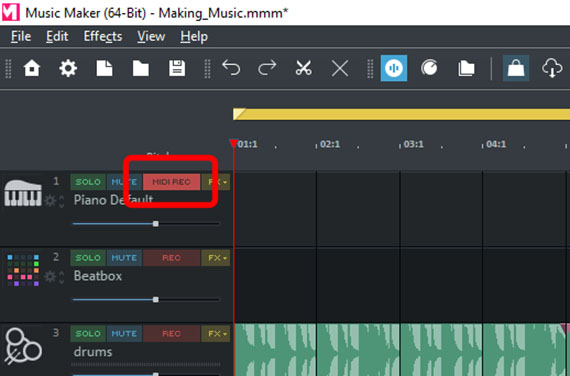This screenshot has width=570, height=376.
Task: Click bar 03:1 on timeline ruler
Action: tap(413, 144)
